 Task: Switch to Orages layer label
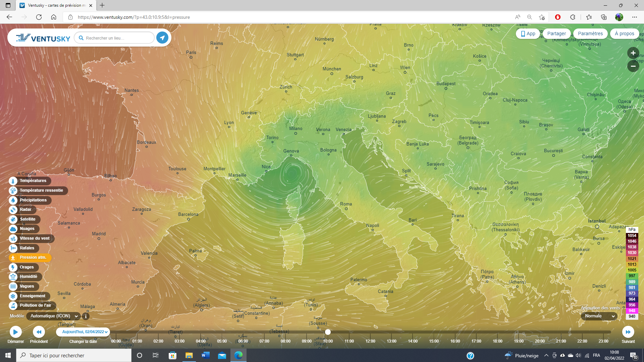pos(27,267)
